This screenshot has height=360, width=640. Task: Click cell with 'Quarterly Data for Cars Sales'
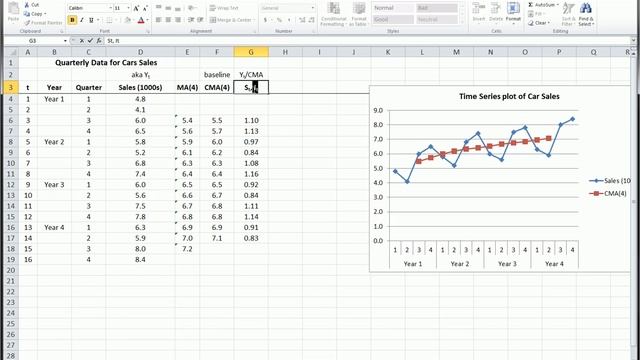tap(106, 62)
